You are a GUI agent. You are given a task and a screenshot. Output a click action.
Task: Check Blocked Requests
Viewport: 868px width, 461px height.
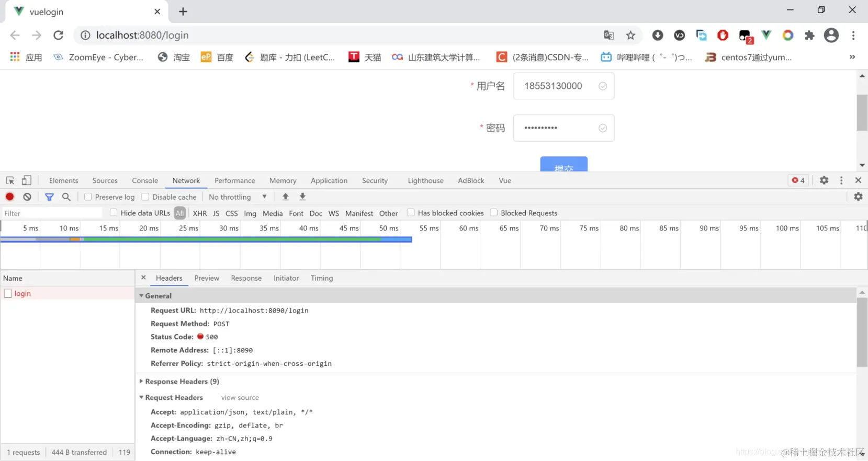click(493, 213)
